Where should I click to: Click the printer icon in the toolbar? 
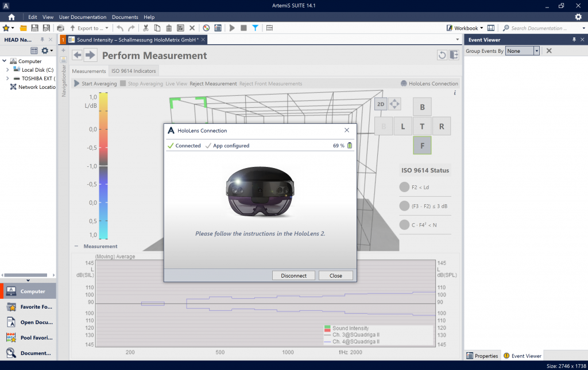[60, 28]
